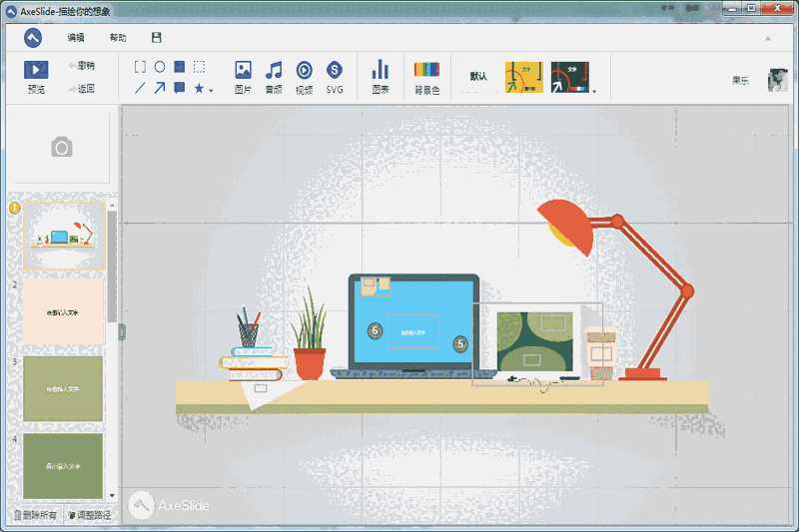Click the save floppy disk icon

coord(156,38)
